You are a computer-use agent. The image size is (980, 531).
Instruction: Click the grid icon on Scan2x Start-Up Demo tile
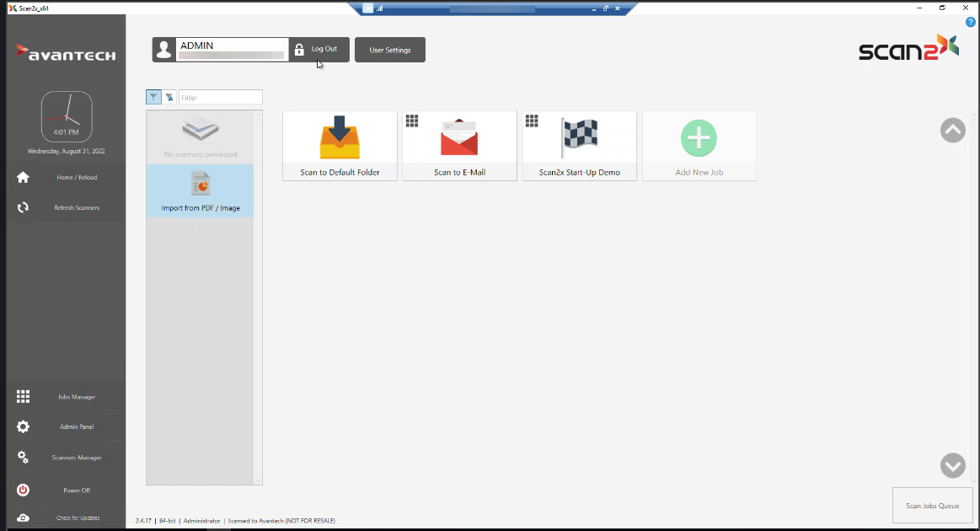532,121
